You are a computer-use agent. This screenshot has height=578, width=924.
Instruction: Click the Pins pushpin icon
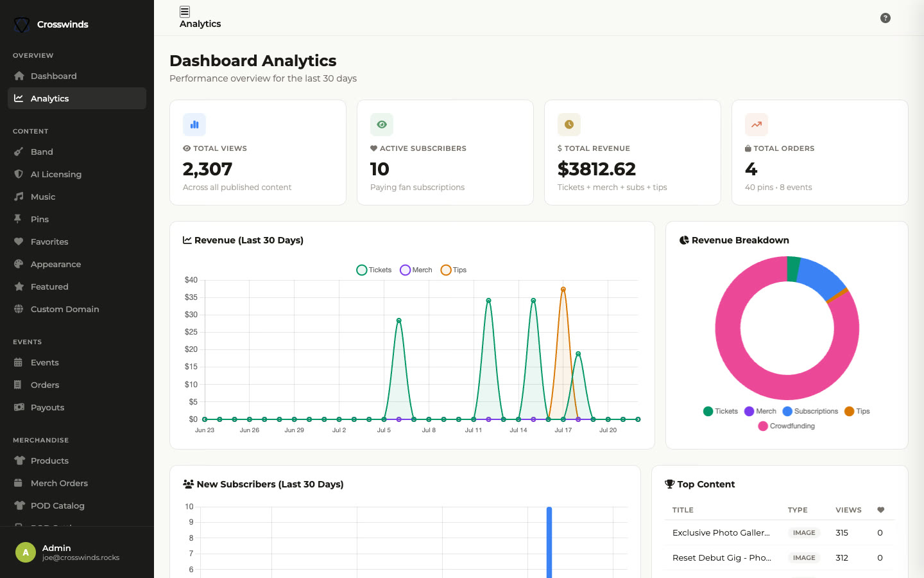[x=18, y=219]
